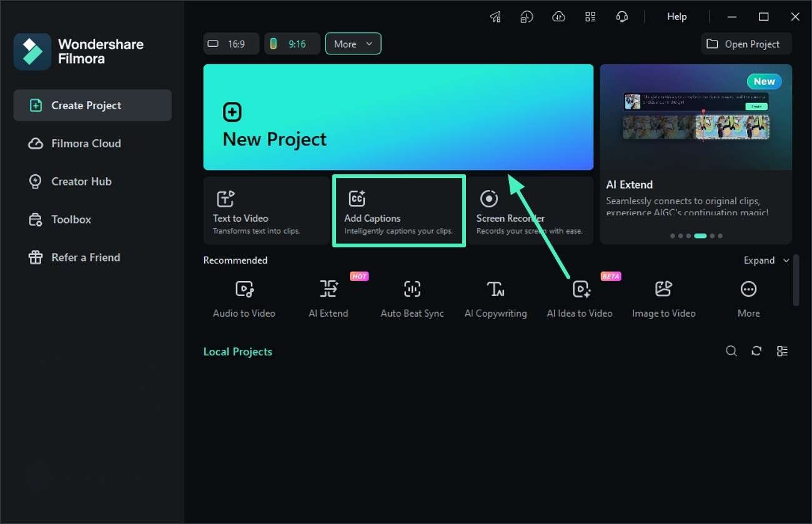Select the 9:16 aspect ratio
Viewport: 812px width, 524px height.
pos(292,44)
